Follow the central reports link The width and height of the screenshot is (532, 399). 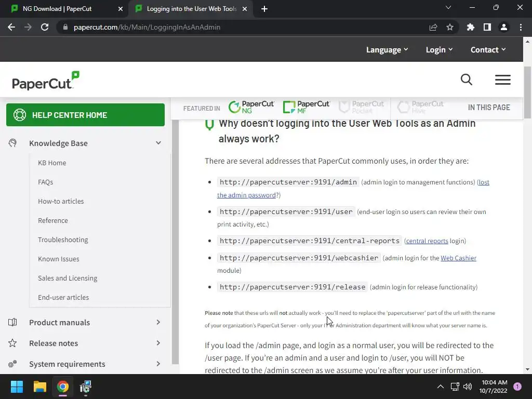coord(427,241)
